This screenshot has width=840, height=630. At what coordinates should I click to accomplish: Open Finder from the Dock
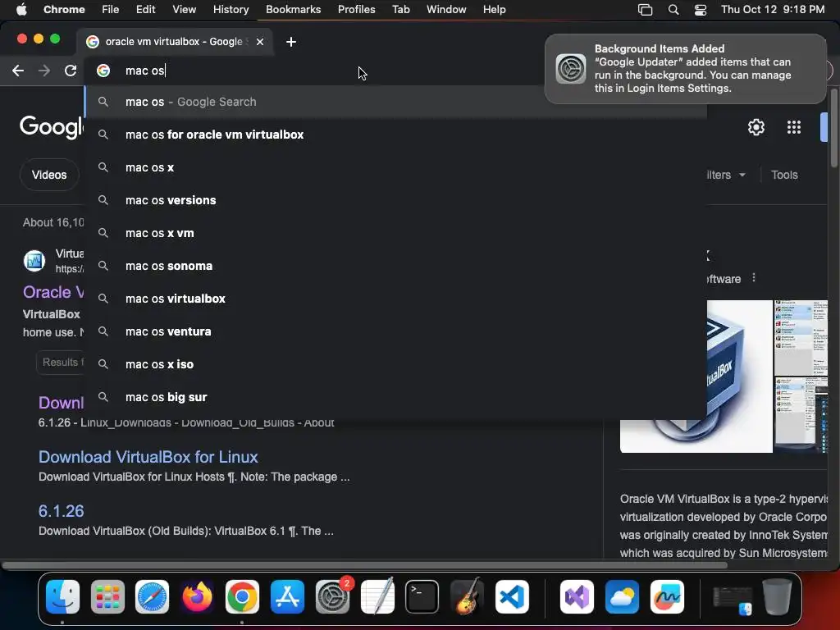pyautogui.click(x=62, y=596)
